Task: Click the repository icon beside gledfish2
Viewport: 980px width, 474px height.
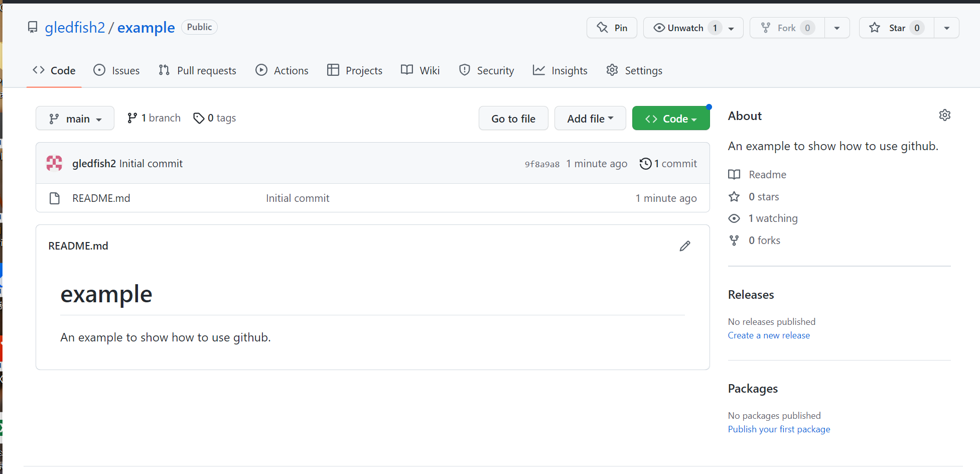Action: 33,27
